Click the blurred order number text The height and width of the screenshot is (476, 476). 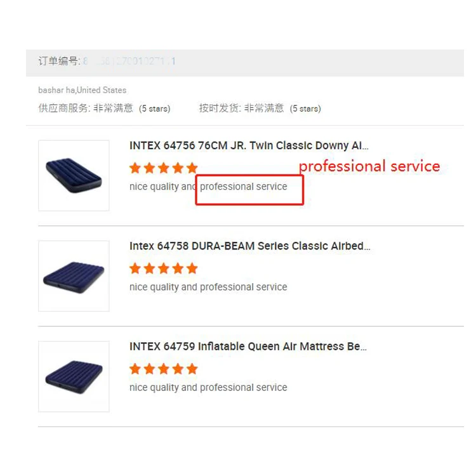click(129, 62)
